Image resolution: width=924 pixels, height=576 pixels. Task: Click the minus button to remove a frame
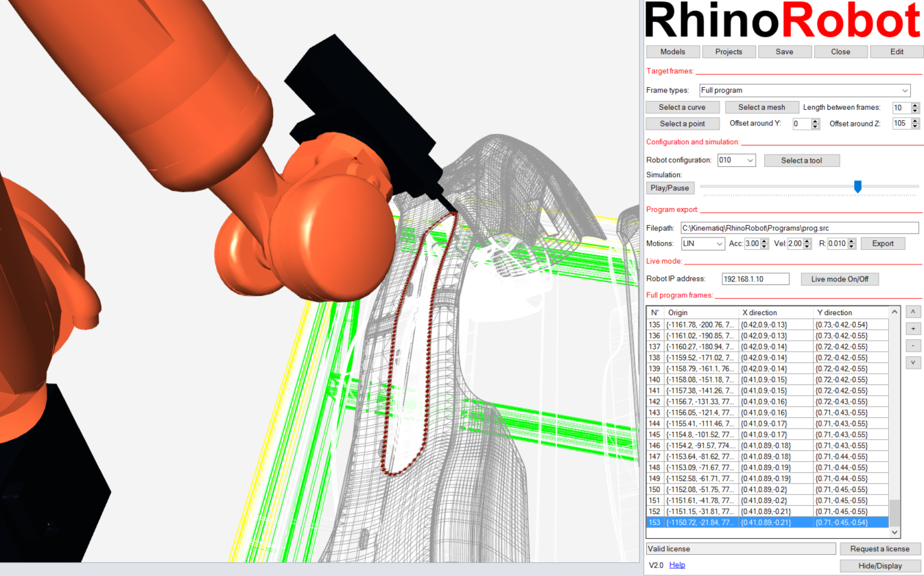tap(913, 345)
